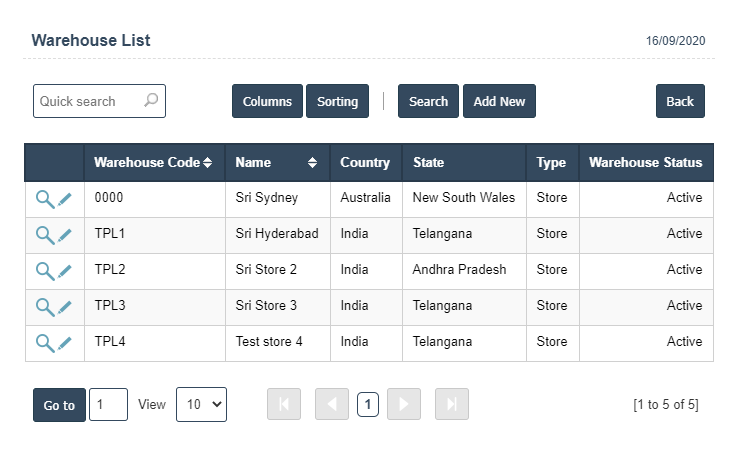
Task: Open the View rows-per-page dropdown
Action: (x=201, y=404)
